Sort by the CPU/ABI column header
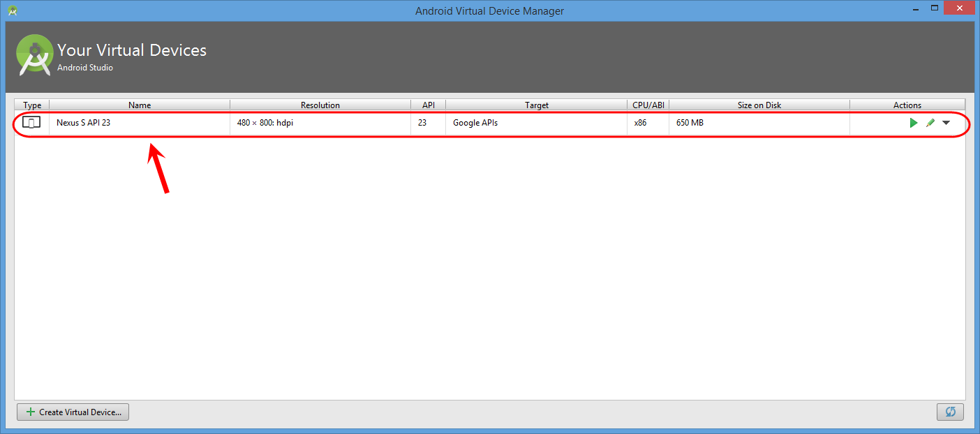Screen dimensions: 980x434 648,105
